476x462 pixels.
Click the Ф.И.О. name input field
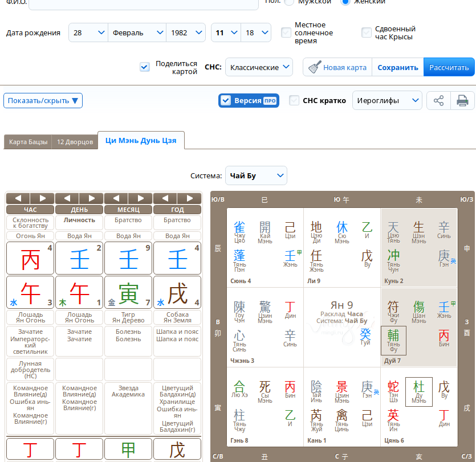point(144,3)
